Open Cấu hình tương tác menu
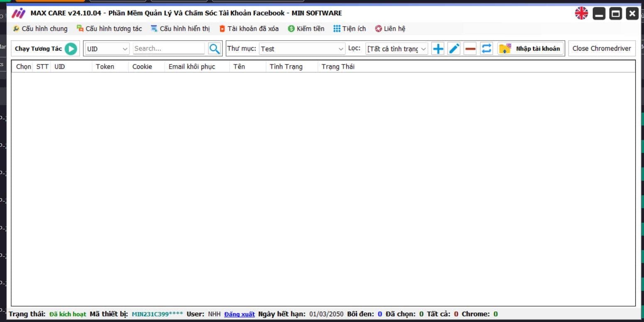 click(x=109, y=29)
